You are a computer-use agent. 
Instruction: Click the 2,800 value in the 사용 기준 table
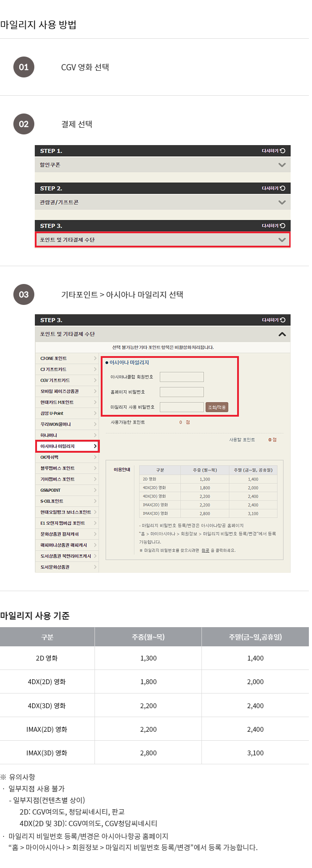coord(148,753)
